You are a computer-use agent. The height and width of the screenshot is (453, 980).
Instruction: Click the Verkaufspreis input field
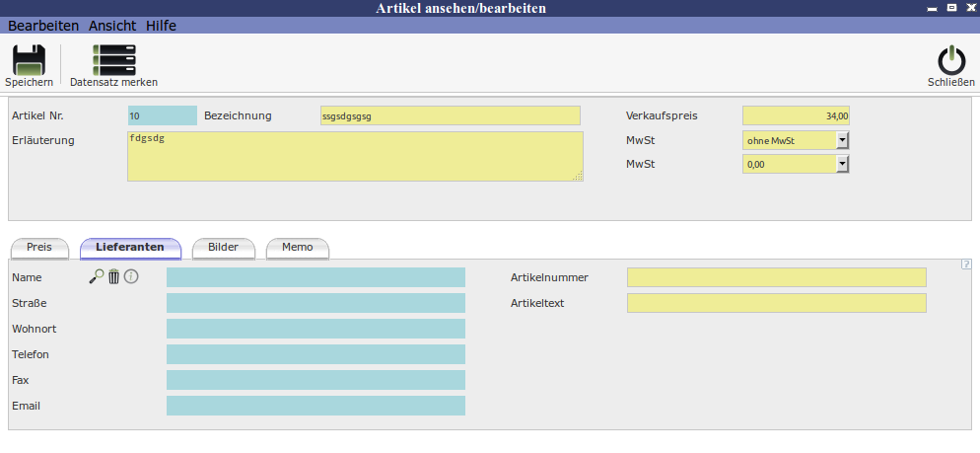pyautogui.click(x=795, y=115)
